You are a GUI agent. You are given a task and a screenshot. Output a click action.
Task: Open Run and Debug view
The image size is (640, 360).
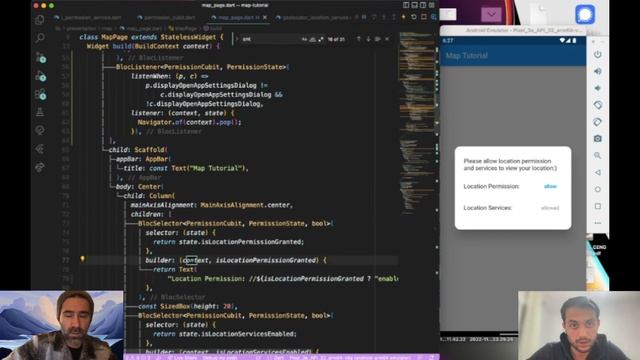pyautogui.click(x=40, y=76)
